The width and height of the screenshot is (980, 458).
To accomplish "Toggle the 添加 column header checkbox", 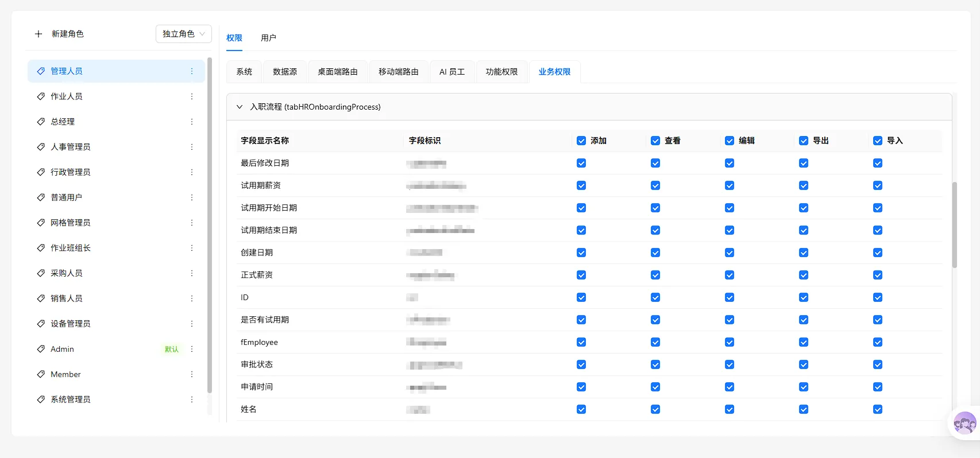I will 581,141.
